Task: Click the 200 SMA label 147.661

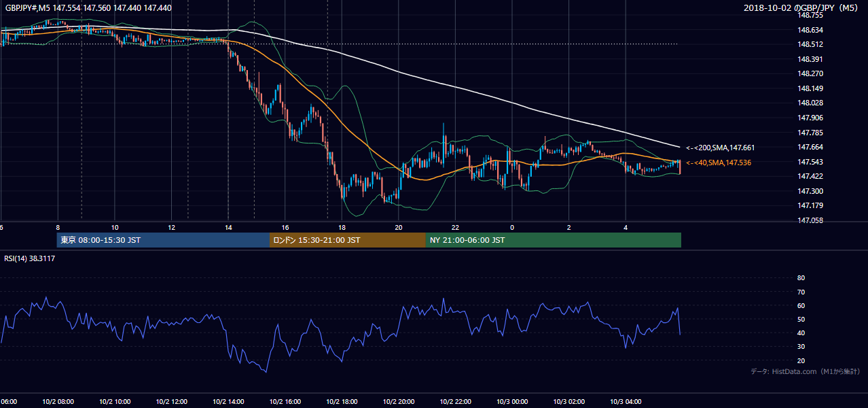Action: 720,148
